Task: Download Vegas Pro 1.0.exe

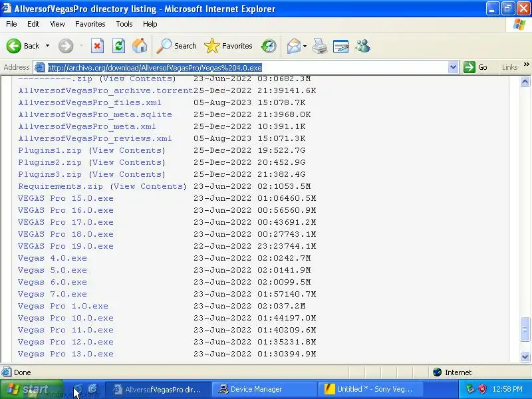Action: 63,306
